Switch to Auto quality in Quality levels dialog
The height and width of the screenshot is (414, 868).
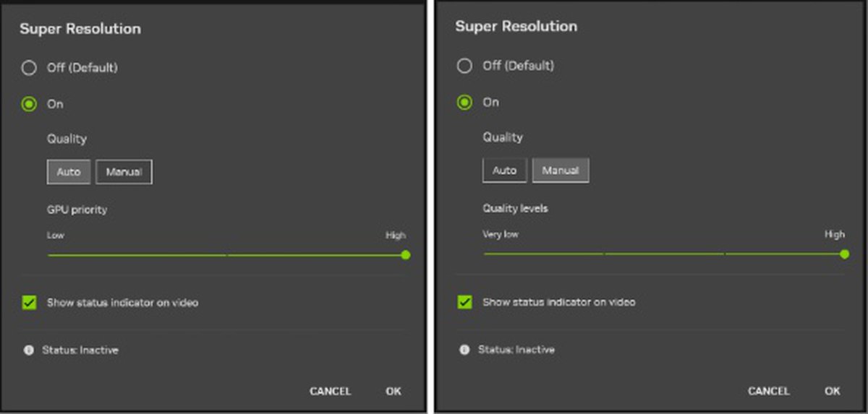pyautogui.click(x=504, y=171)
